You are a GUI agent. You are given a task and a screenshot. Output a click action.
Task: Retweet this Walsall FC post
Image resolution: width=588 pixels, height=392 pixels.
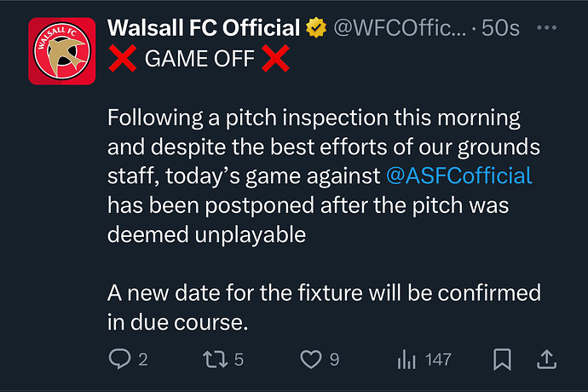(216, 359)
